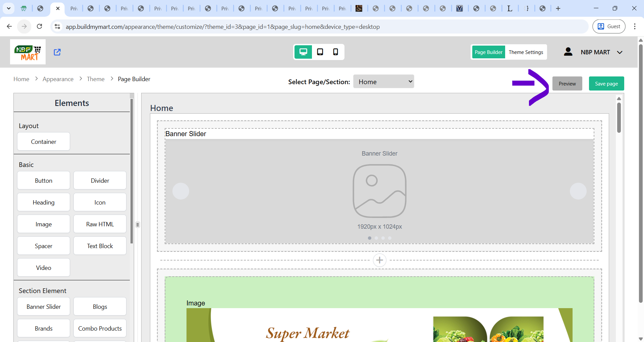Open the Guest profile button

pos(609,26)
